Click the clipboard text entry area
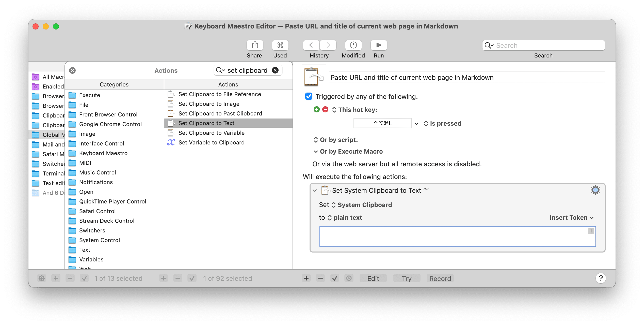644x325 pixels. (457, 236)
